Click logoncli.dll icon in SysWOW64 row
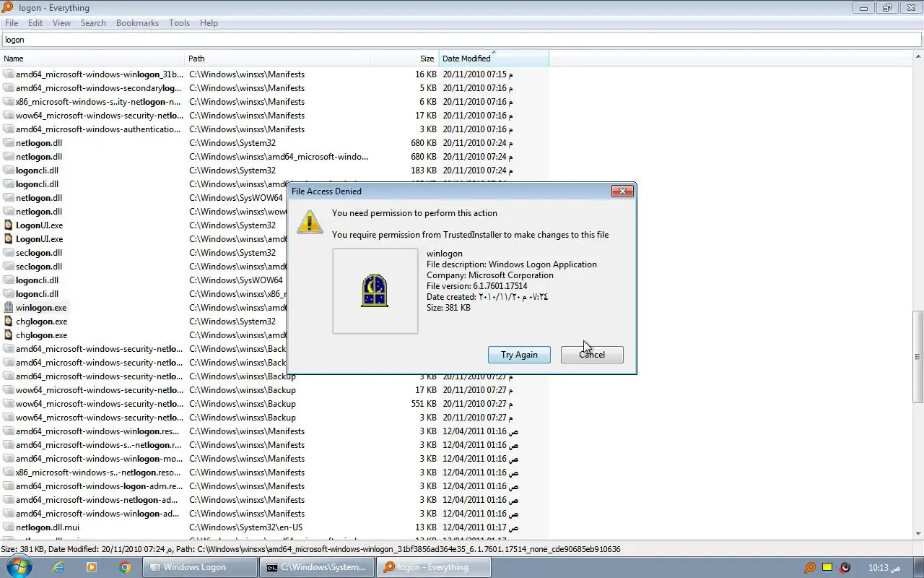The image size is (924, 578). point(9,280)
